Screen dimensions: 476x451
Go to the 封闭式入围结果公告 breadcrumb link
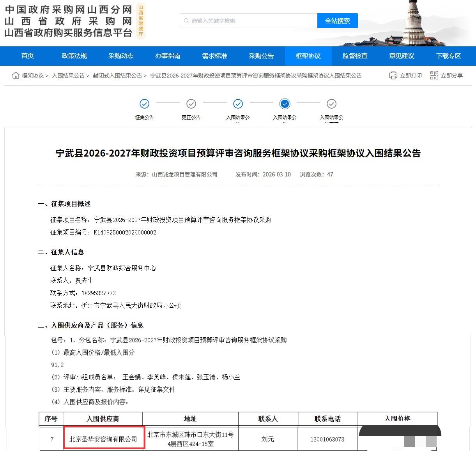pyautogui.click(x=117, y=76)
